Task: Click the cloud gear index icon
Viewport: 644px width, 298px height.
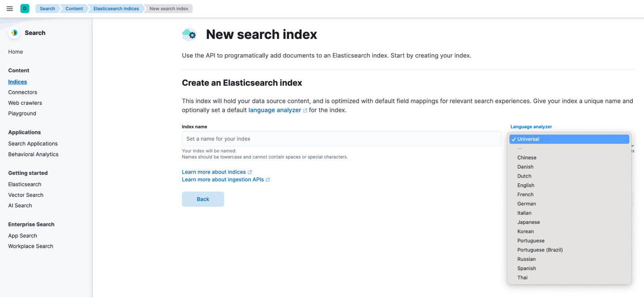Action: [x=190, y=34]
